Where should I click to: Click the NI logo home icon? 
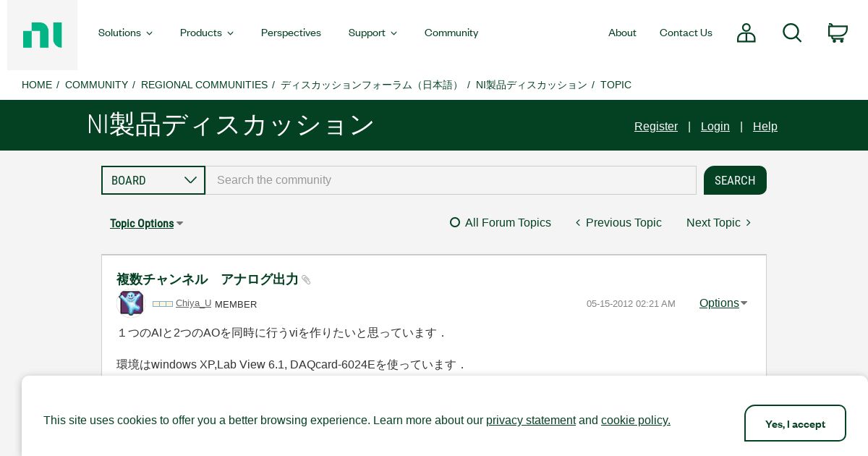(x=42, y=35)
